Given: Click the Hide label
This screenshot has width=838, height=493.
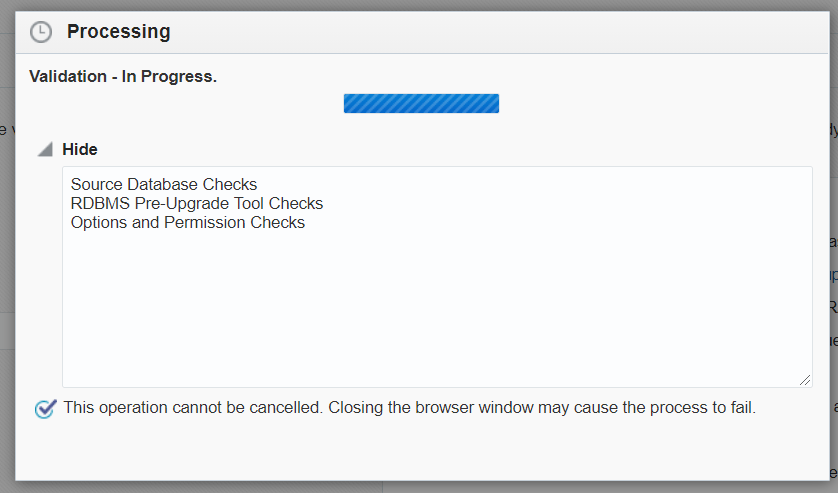Looking at the screenshot, I should point(80,149).
